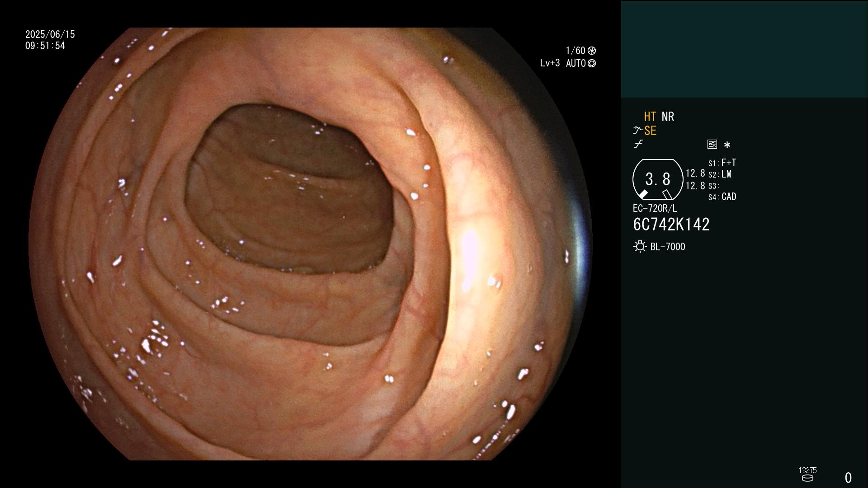This screenshot has height=488, width=868.
Task: Click the filled channel marker in scope diagram
Action: pyautogui.click(x=643, y=194)
